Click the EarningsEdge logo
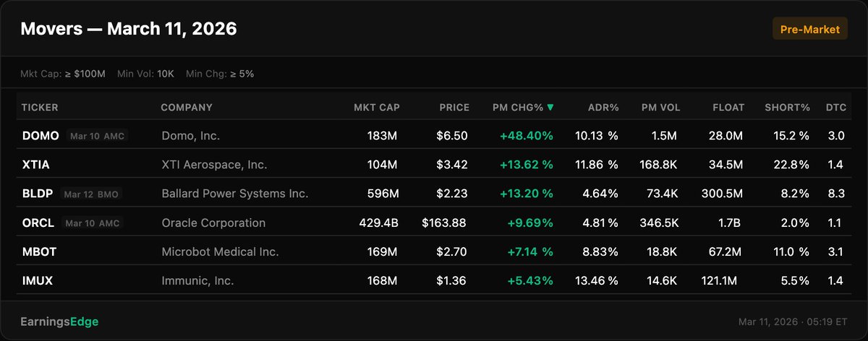The width and height of the screenshot is (868, 341). 60,321
